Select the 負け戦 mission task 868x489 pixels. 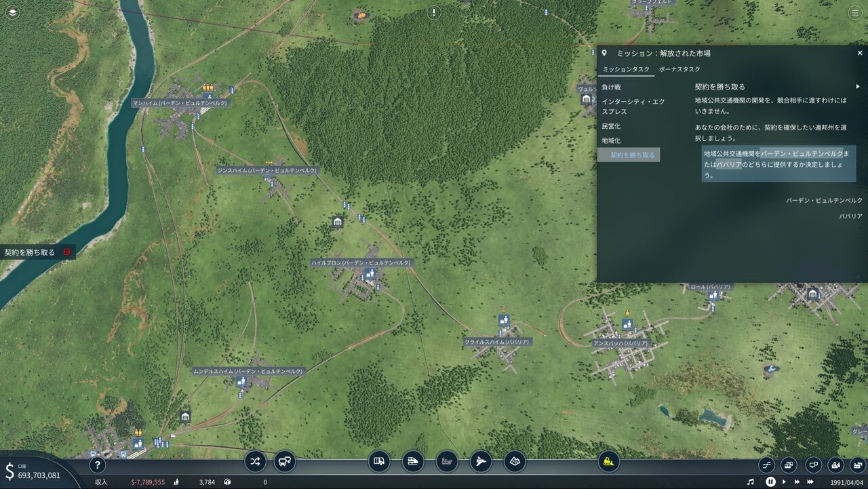pos(611,87)
